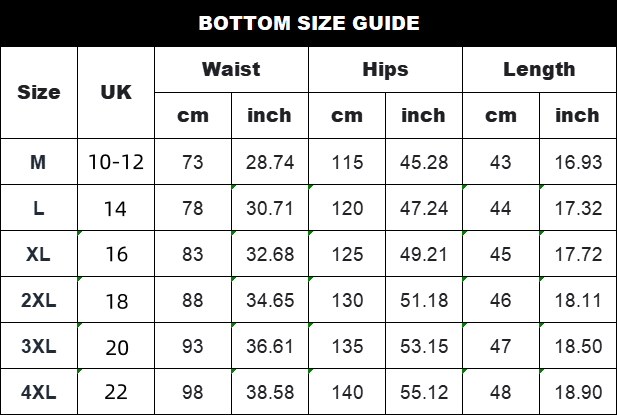Click the BOTTOM SIZE GUIDE title
Screen dimensions: 617x415
pyautogui.click(x=309, y=23)
